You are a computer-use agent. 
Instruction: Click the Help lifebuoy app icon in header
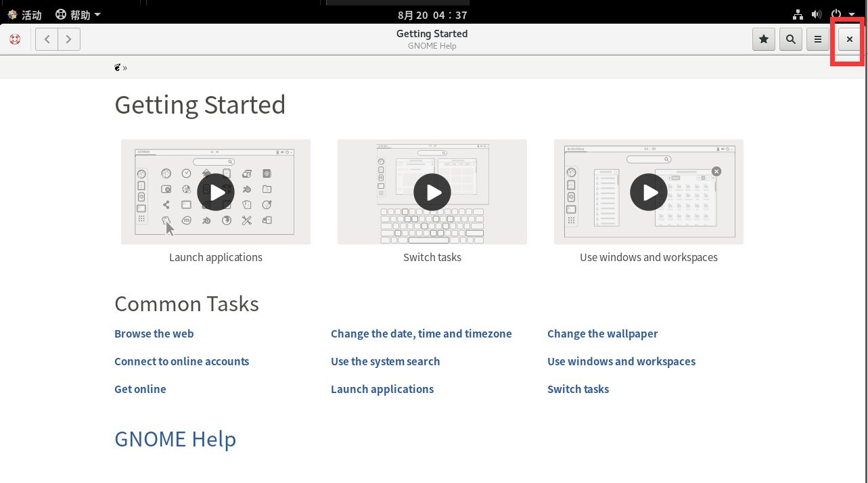coord(15,39)
